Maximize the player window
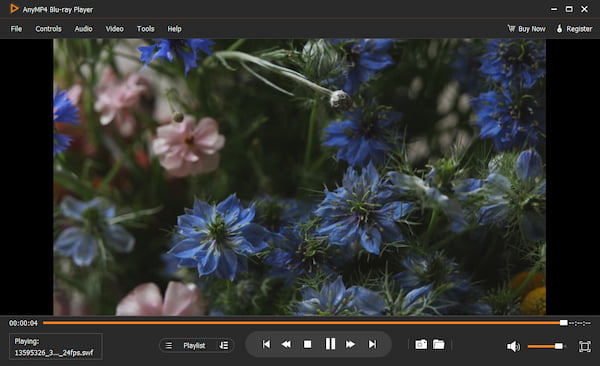The image size is (600, 366). tap(569, 9)
